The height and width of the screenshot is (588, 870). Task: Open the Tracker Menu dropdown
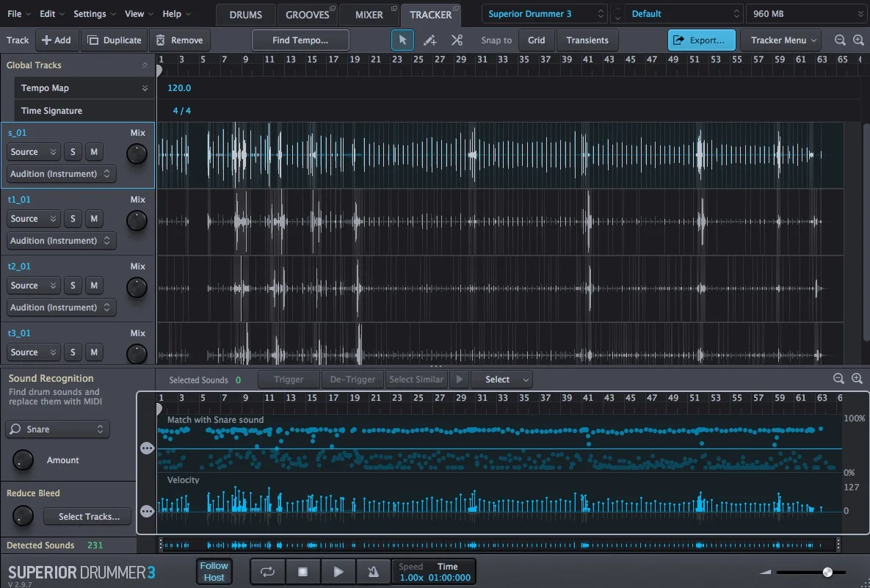[780, 40]
